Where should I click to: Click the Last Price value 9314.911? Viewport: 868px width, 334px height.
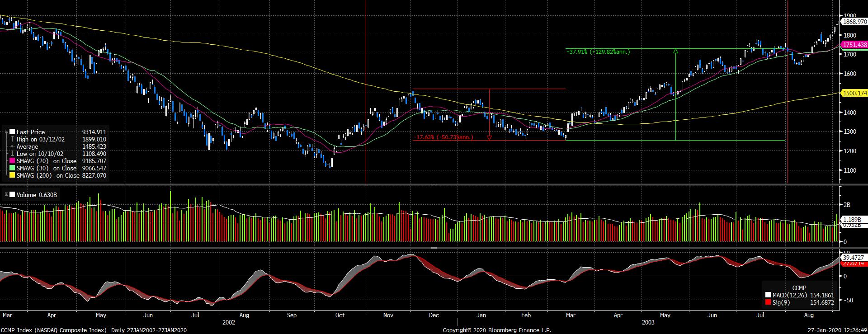[94, 132]
